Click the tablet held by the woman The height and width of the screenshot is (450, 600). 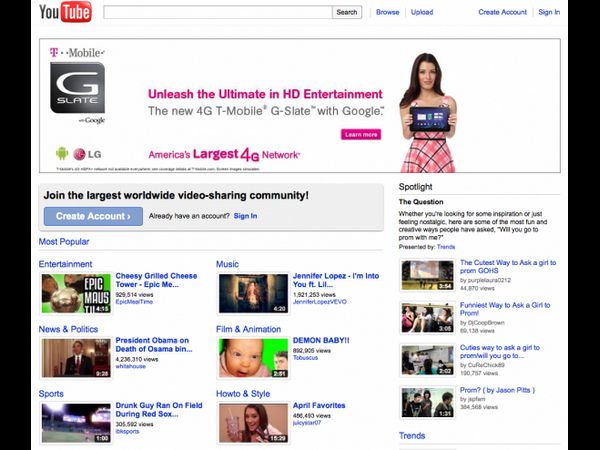click(x=429, y=118)
